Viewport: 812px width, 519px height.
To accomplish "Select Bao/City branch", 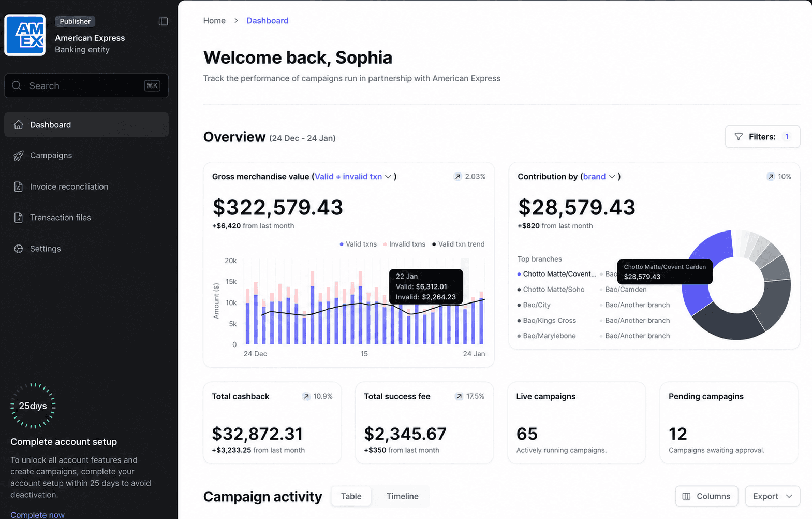I will [534, 305].
